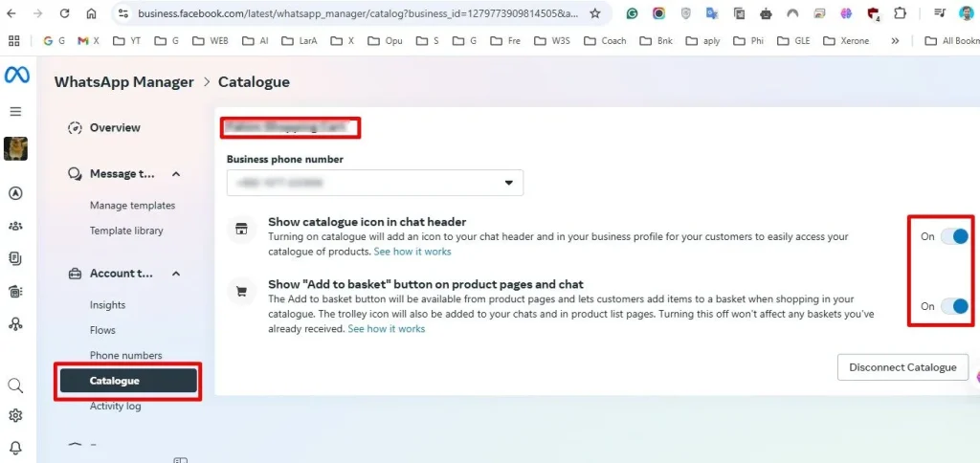Open the Extensions puzzle-piece icon
Screen dimensions: 980x463
(900, 13)
